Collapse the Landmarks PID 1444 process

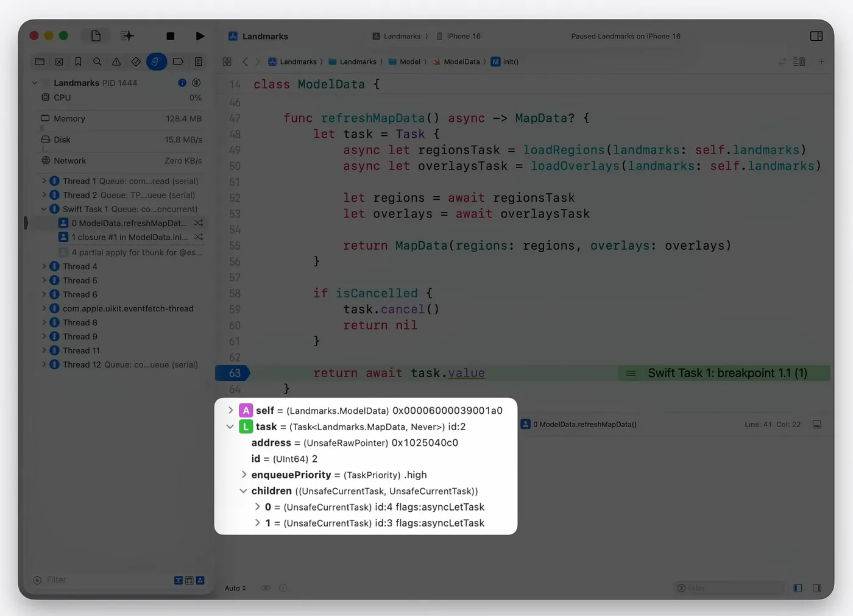click(x=35, y=83)
